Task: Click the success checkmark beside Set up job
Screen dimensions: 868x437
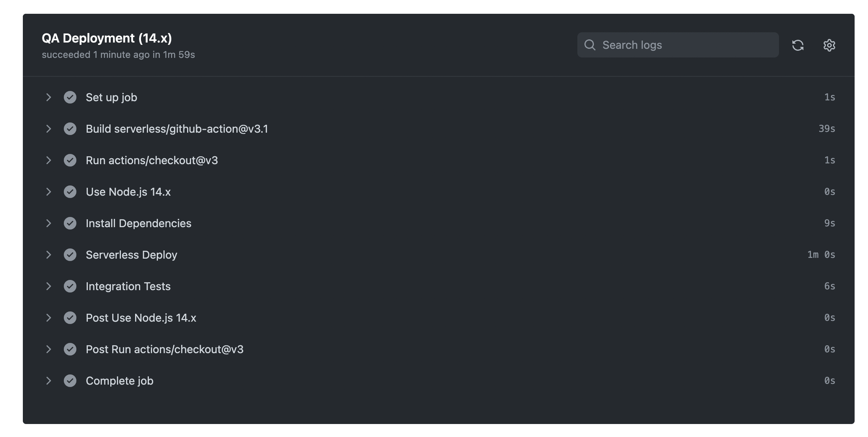Action: pos(70,97)
